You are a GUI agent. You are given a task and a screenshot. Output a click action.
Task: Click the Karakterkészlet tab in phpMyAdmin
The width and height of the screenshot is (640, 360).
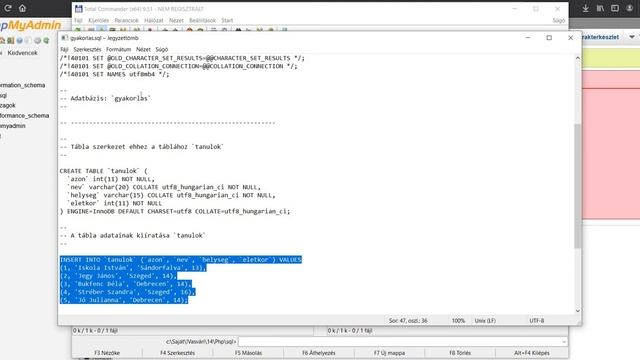point(600,37)
